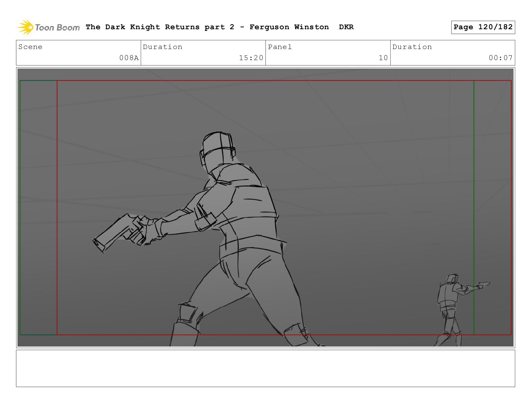This screenshot has height=411, width=532.
Task: Select the Panel label cell
Action: coord(328,53)
